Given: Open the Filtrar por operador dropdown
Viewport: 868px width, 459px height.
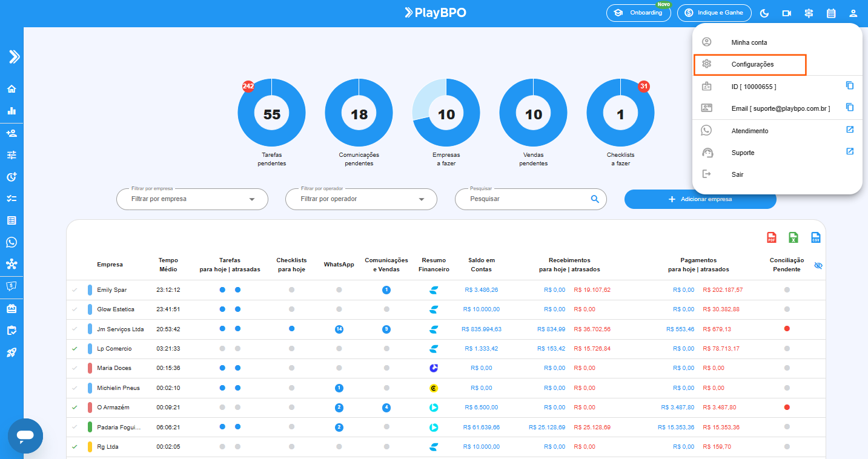Looking at the screenshot, I should 361,199.
